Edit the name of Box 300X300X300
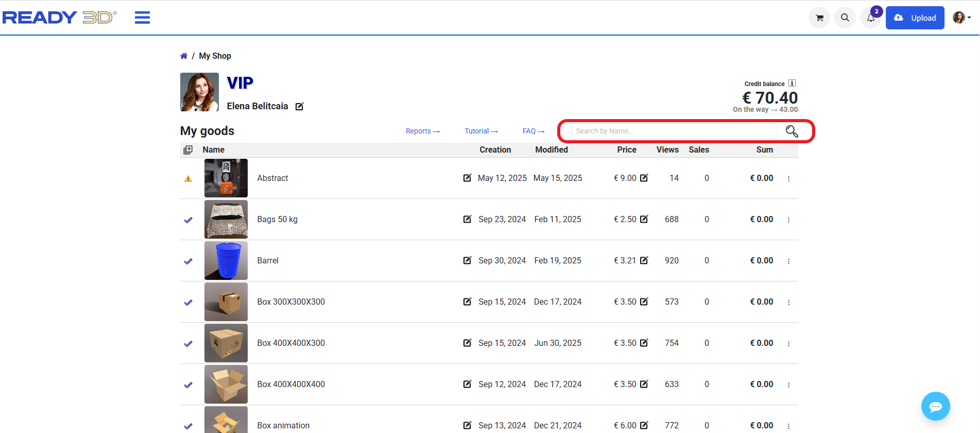Screen dimensions: 980x433 467,302
